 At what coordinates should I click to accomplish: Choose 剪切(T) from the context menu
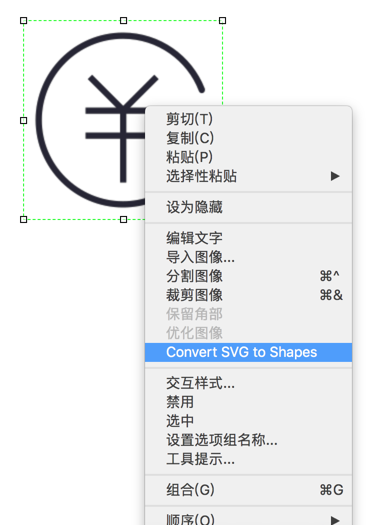248,119
